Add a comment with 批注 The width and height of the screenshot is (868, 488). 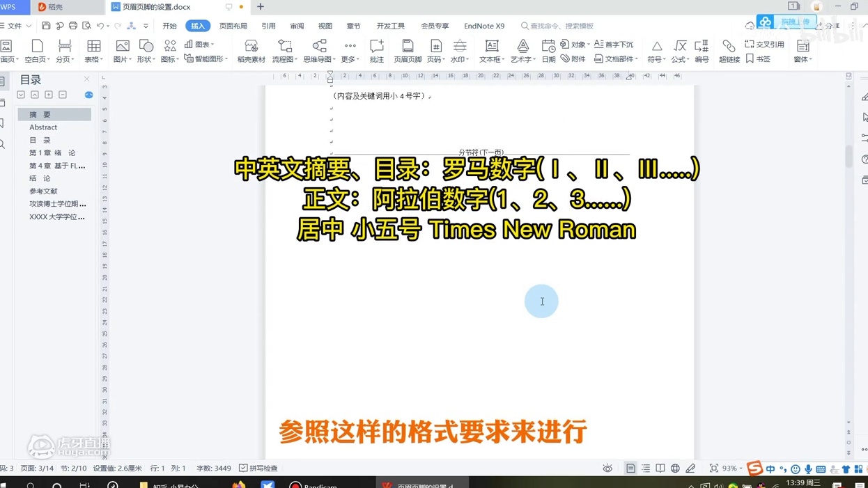(x=377, y=51)
